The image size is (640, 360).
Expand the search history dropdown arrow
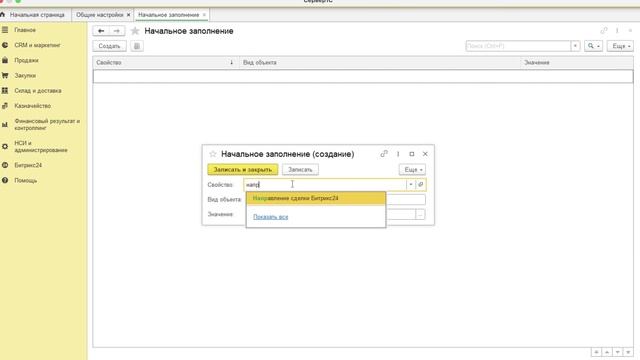click(575, 46)
